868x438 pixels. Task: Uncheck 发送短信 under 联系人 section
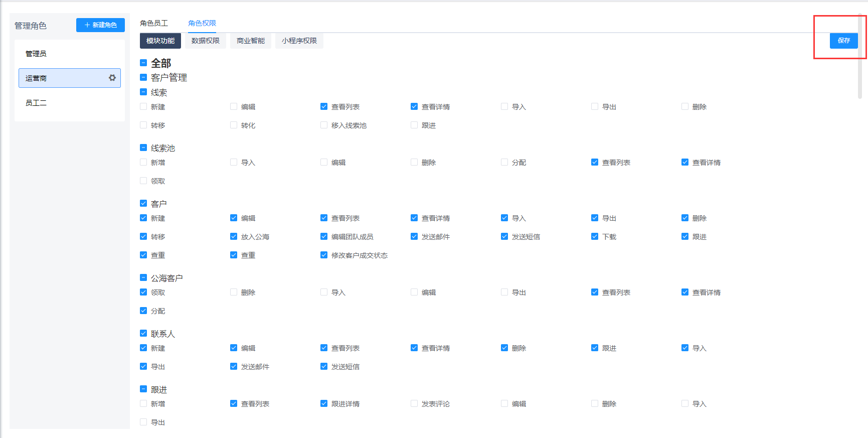(x=324, y=367)
